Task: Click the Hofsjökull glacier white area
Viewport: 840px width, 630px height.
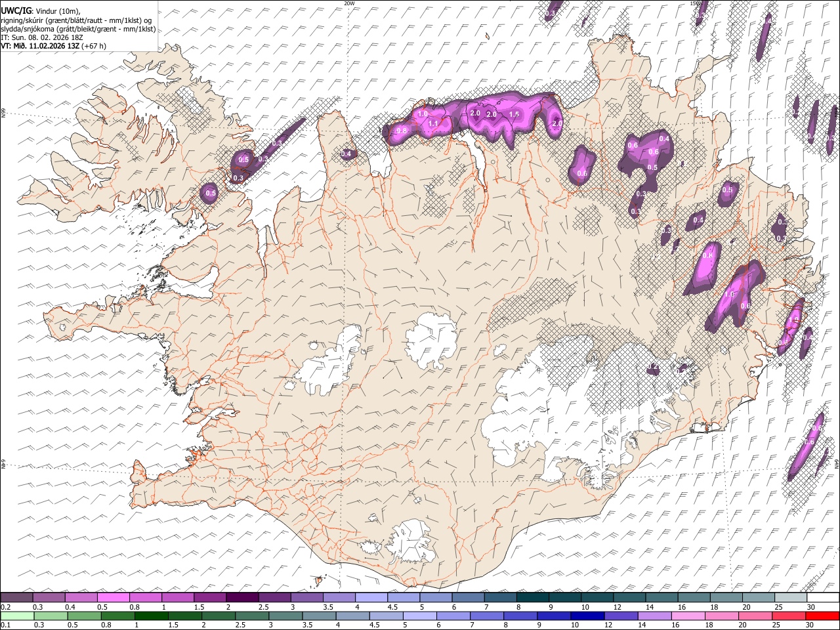Action: tap(431, 340)
